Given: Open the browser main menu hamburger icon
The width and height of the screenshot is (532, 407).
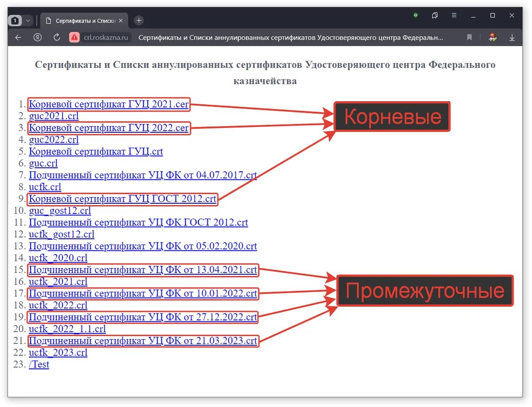Looking at the screenshot, I should (x=454, y=15).
